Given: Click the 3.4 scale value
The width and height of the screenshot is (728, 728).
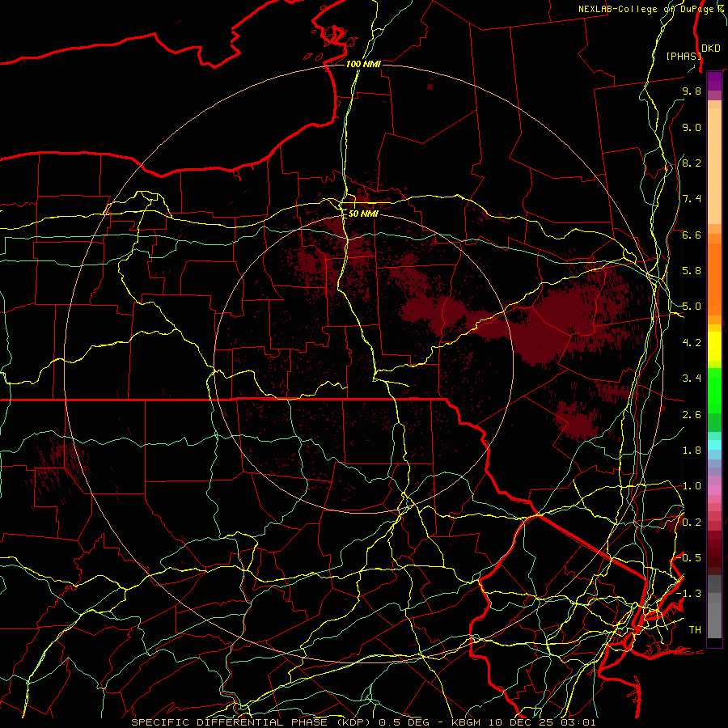Looking at the screenshot, I should 692,379.
